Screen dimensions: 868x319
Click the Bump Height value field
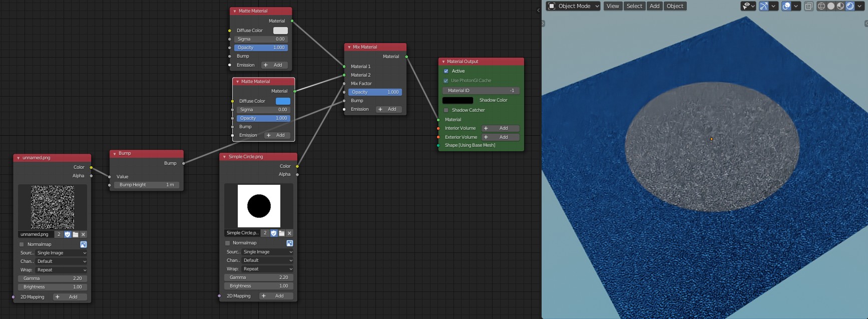(x=146, y=185)
